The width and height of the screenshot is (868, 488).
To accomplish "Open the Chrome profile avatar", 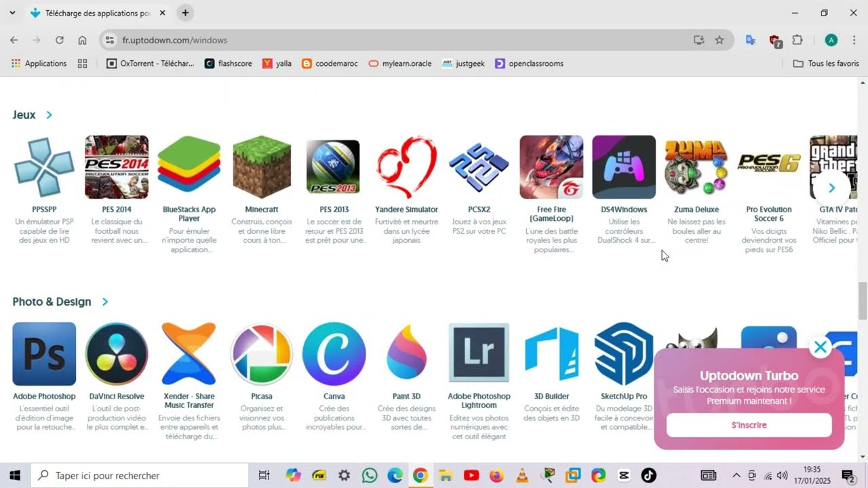I will coord(831,40).
